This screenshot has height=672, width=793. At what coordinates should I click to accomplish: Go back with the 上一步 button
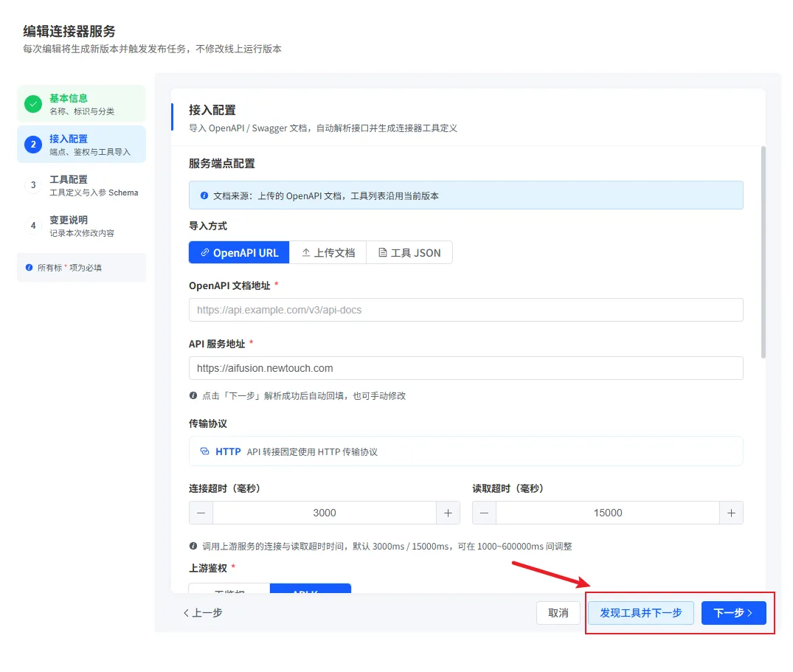click(x=203, y=613)
